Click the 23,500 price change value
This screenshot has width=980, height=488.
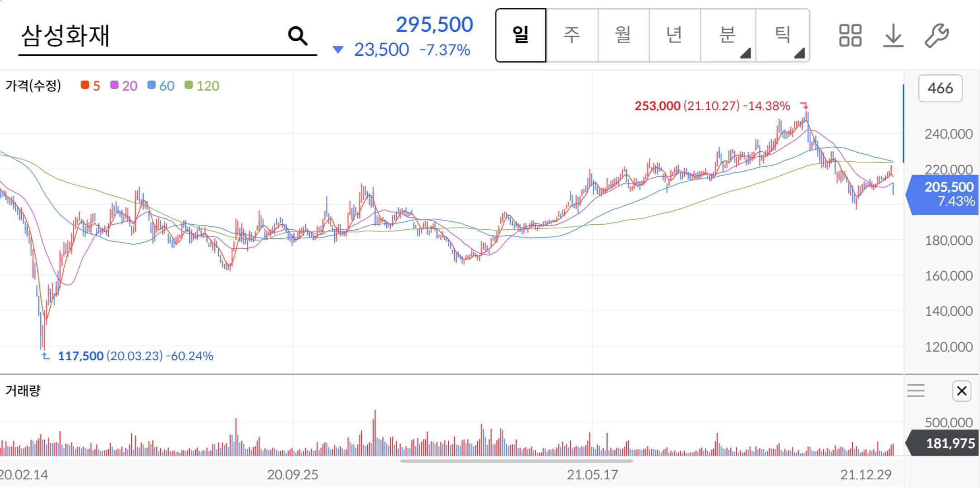(x=381, y=50)
